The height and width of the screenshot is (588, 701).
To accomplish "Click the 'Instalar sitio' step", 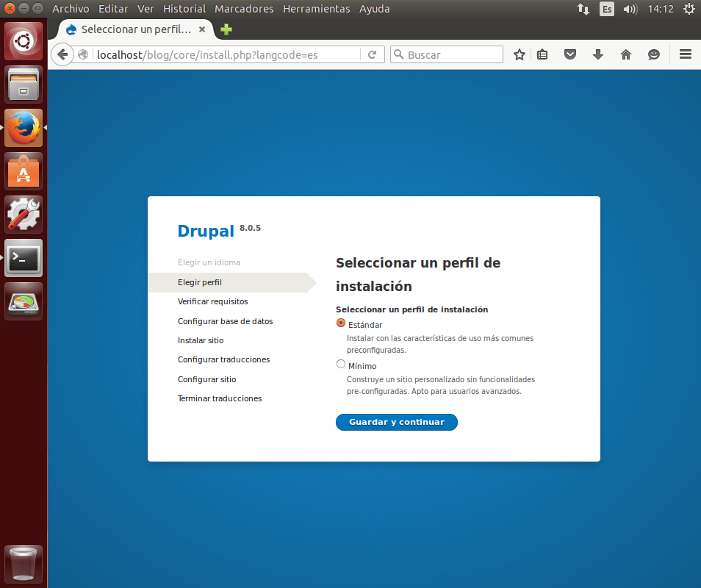I will [201, 340].
